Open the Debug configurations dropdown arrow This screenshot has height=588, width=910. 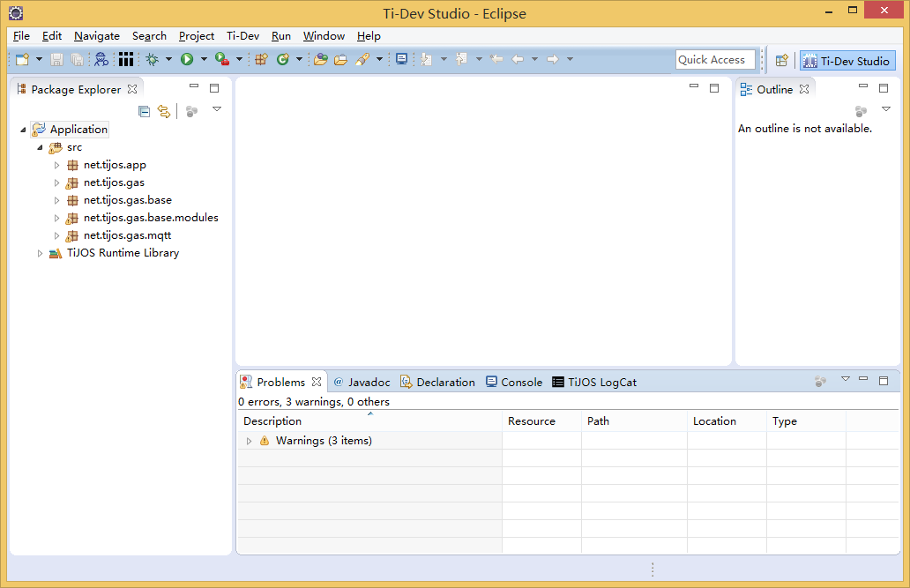(169, 59)
